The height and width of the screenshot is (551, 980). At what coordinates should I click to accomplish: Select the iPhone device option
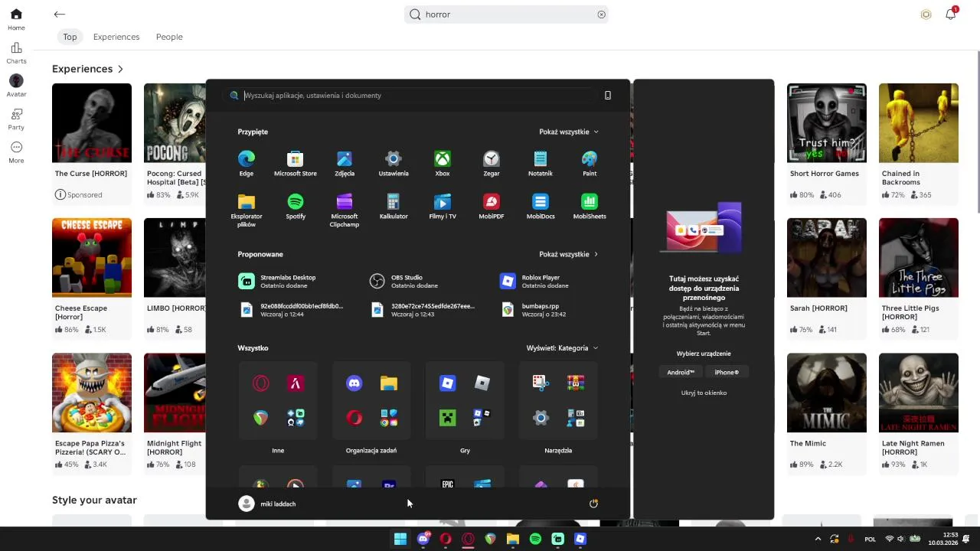coord(727,372)
